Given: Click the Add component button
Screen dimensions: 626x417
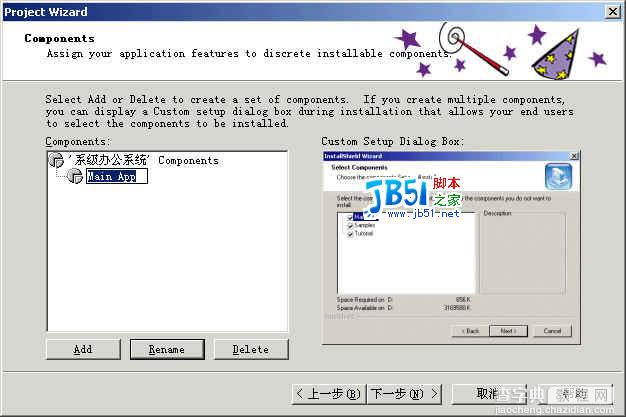Looking at the screenshot, I should pyautogui.click(x=83, y=349).
